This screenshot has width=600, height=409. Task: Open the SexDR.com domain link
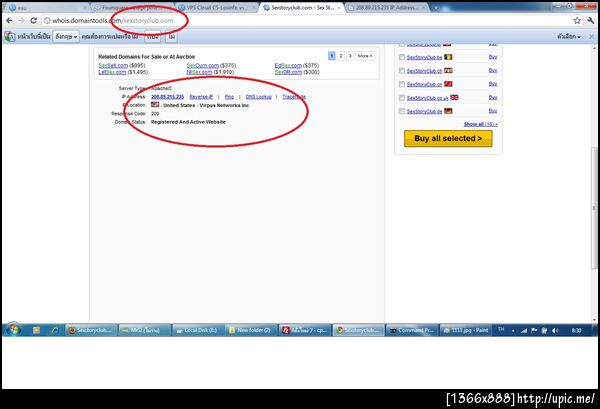pyautogui.click(x=288, y=72)
